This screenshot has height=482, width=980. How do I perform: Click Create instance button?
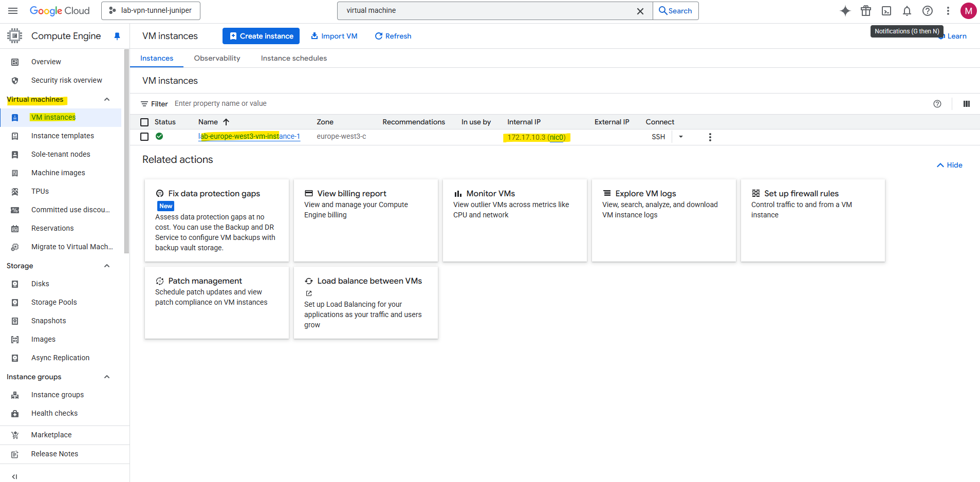261,36
